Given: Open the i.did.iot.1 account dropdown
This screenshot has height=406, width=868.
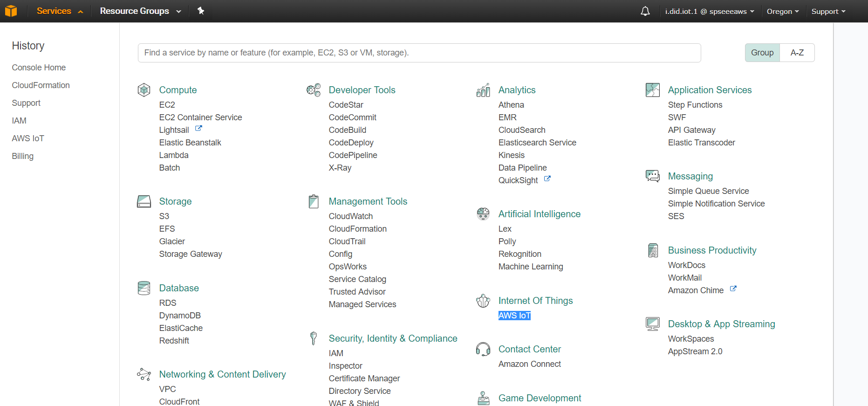Looking at the screenshot, I should click(x=709, y=11).
